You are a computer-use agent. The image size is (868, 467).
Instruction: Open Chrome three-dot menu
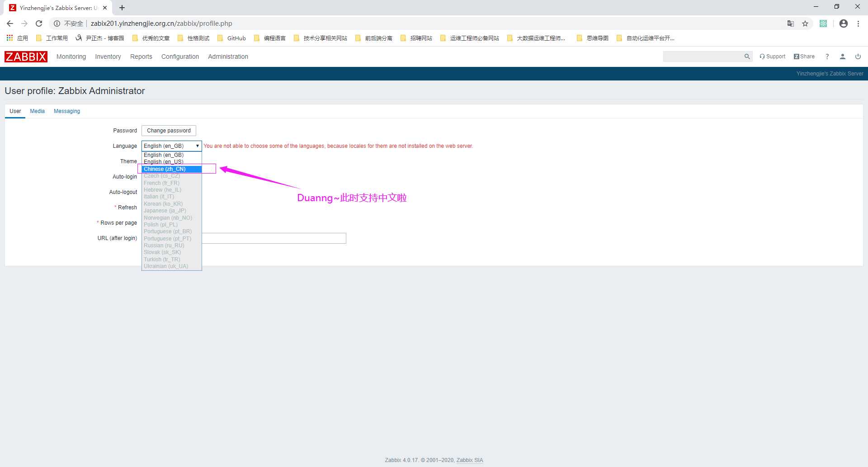point(858,24)
